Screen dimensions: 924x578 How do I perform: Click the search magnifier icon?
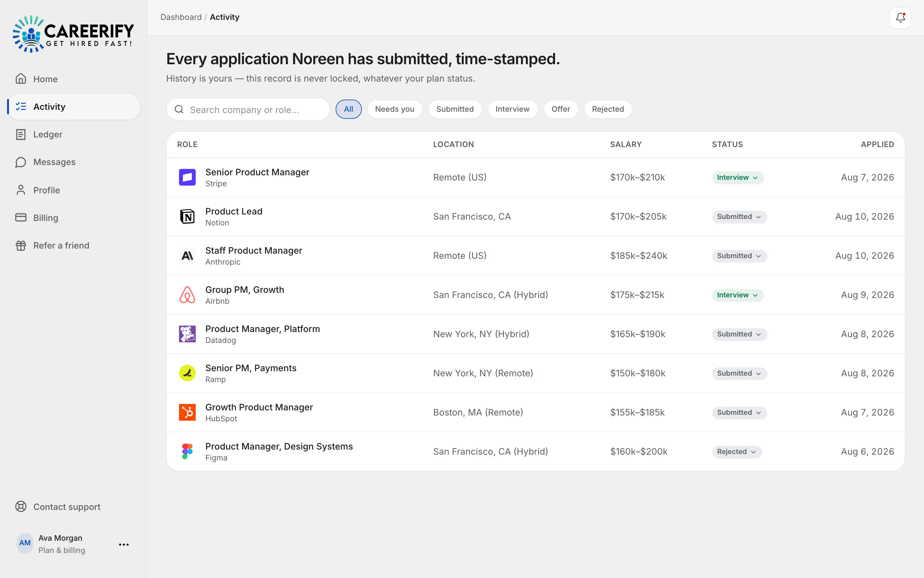pos(179,109)
